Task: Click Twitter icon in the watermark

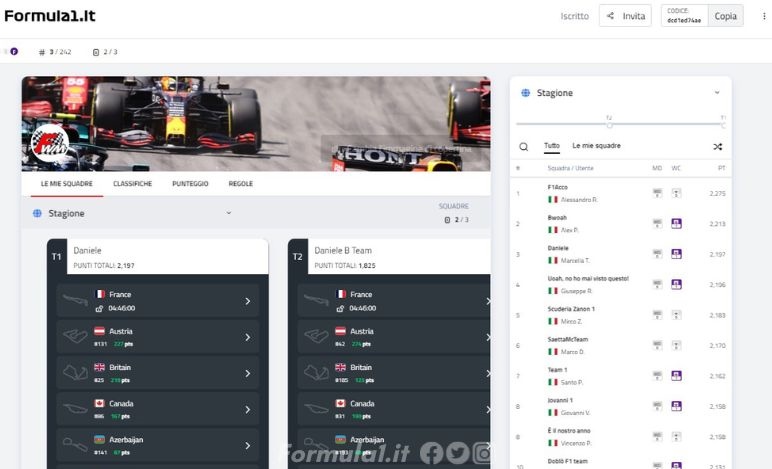Action: (x=456, y=453)
